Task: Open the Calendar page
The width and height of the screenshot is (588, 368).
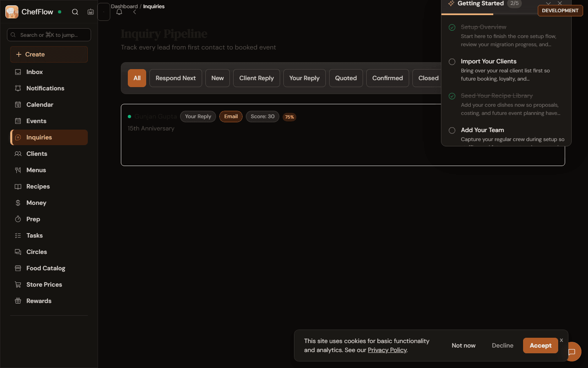Action: (x=49, y=105)
